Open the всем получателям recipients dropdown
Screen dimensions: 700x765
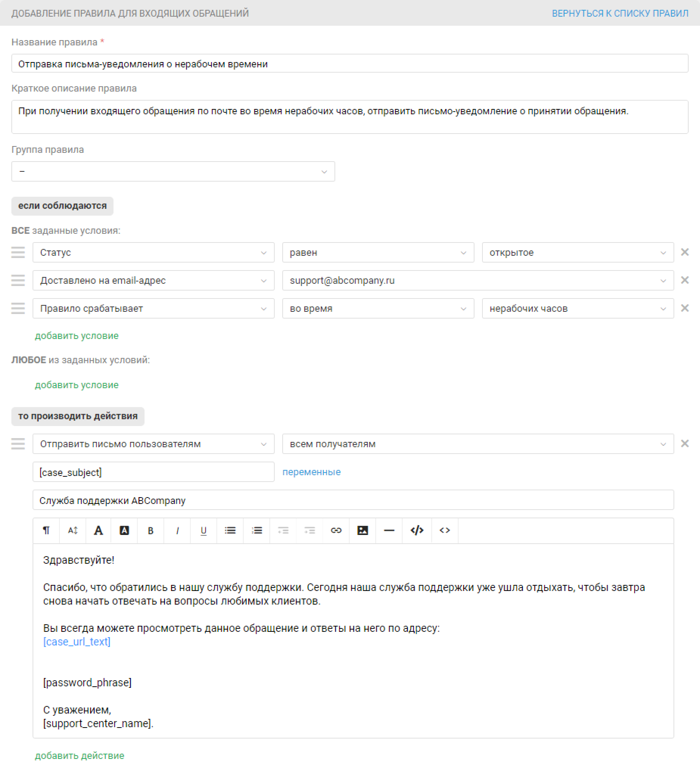(478, 444)
